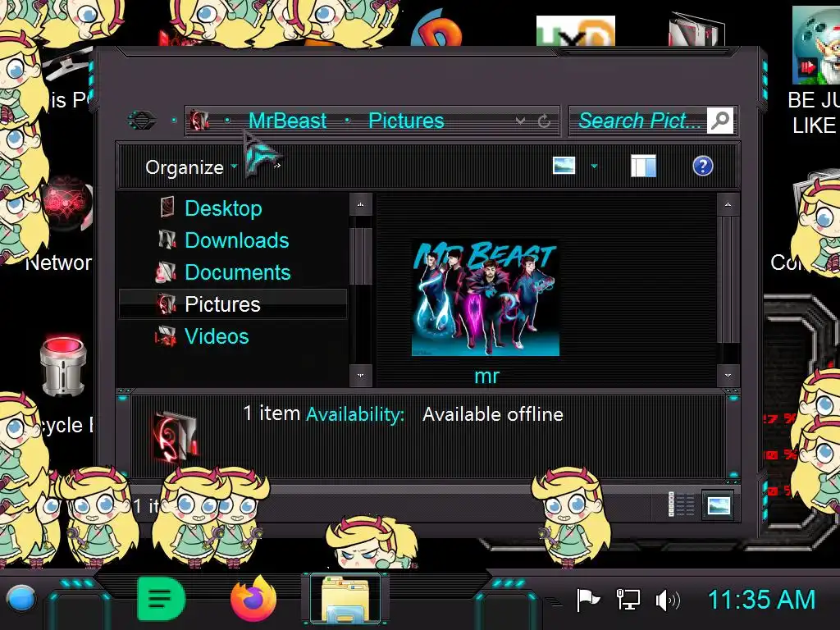Select Pictures in navigation pane
The width and height of the screenshot is (840, 630).
coord(233,304)
